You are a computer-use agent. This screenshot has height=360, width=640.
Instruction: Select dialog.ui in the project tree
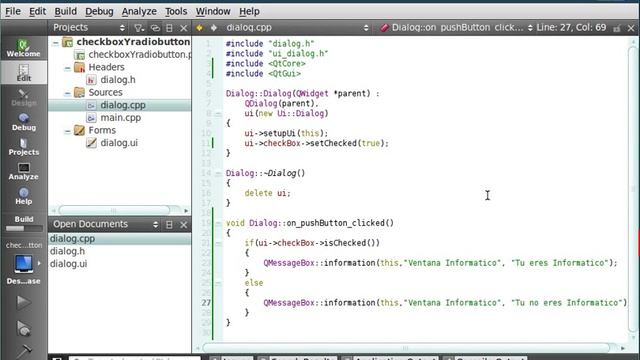pos(119,143)
